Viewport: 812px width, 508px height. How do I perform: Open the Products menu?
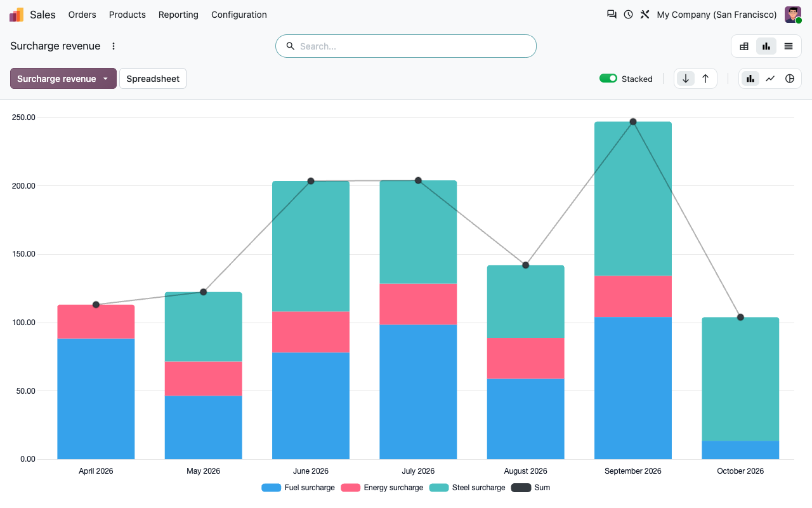tap(128, 15)
